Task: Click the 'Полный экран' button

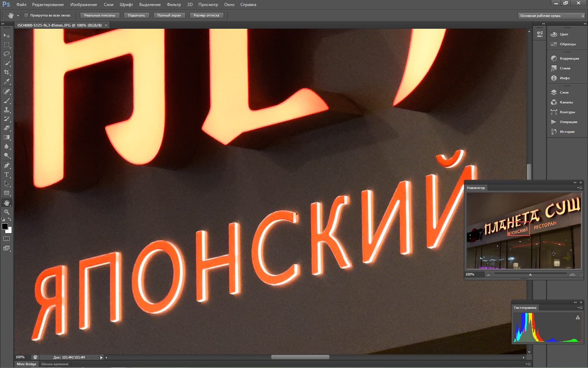Action: [x=169, y=15]
